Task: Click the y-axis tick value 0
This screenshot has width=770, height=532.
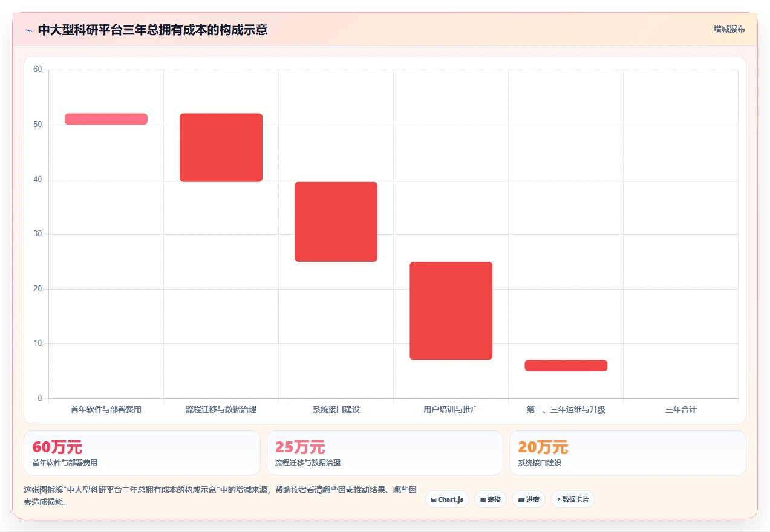Action: click(40, 398)
